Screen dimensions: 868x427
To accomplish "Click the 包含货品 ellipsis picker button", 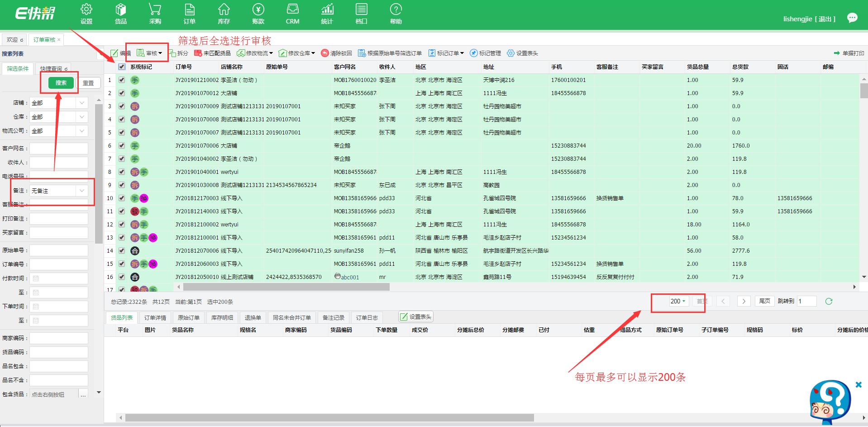I will (83, 394).
